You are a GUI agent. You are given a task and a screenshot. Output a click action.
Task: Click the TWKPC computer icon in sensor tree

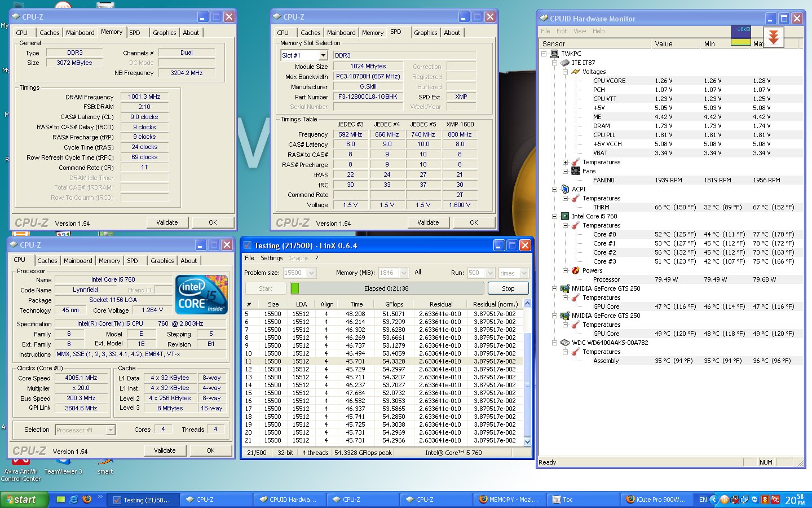click(x=555, y=54)
